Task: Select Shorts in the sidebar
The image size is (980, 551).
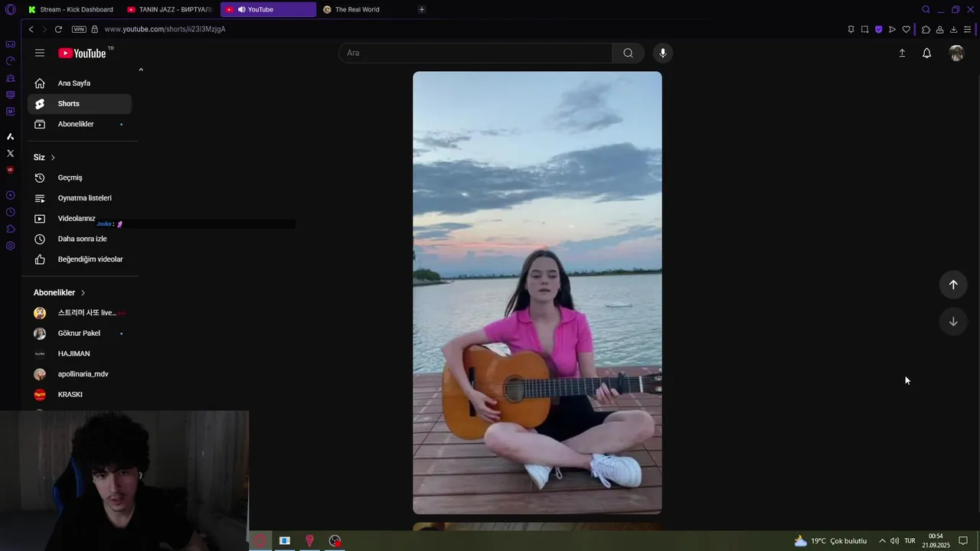Action: pyautogui.click(x=80, y=103)
